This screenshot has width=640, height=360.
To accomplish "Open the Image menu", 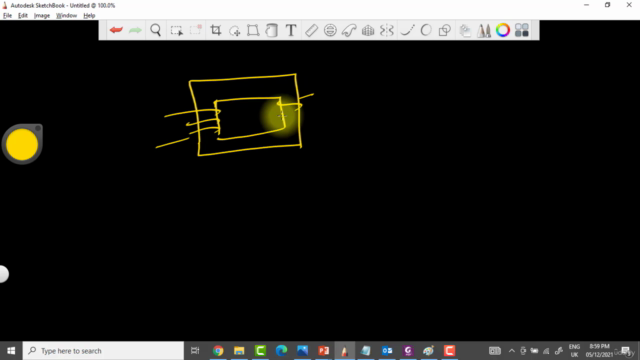I will [42, 16].
